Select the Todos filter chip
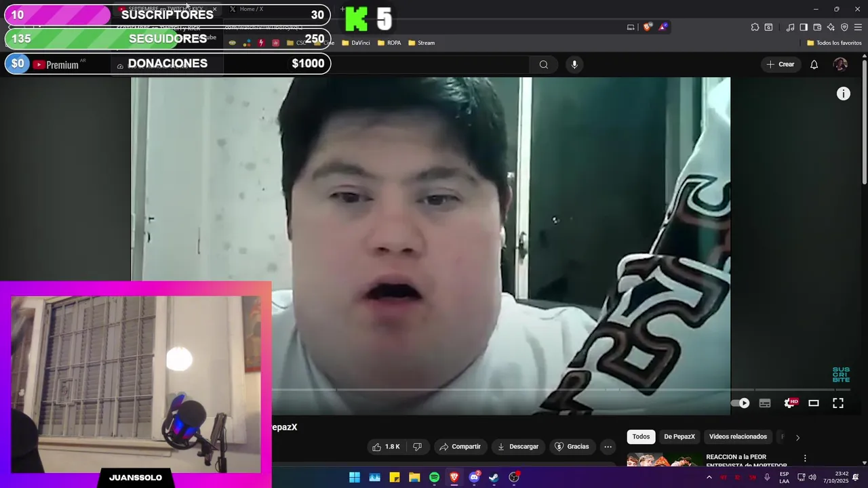 pos(641,436)
